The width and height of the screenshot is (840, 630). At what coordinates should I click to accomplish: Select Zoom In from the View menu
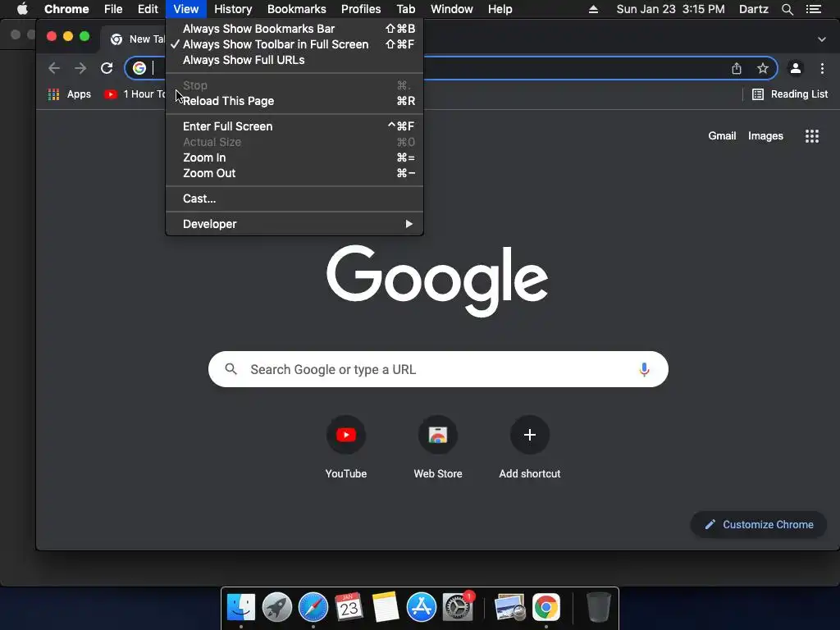[294, 157]
